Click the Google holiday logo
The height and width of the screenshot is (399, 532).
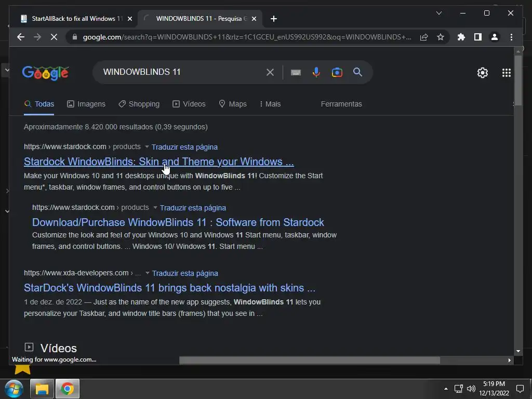(x=46, y=73)
